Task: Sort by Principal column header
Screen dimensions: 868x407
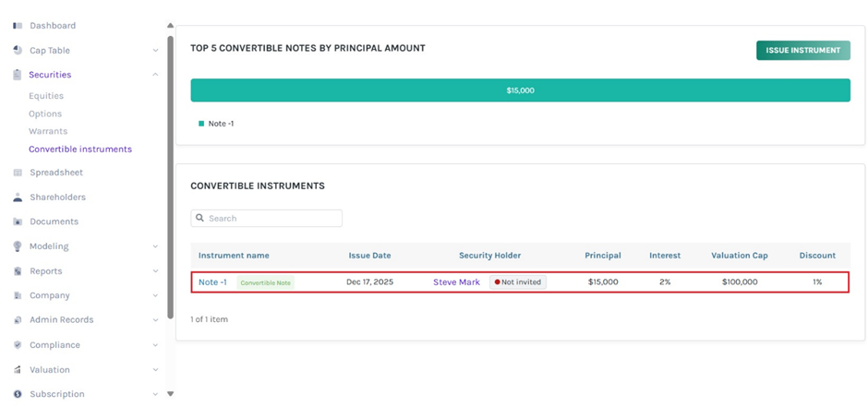Action: pos(603,256)
